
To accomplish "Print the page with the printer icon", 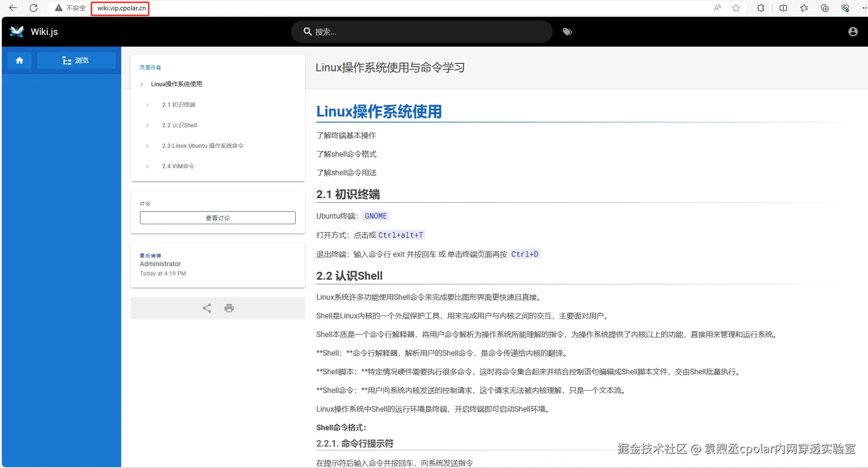I will tap(229, 308).
